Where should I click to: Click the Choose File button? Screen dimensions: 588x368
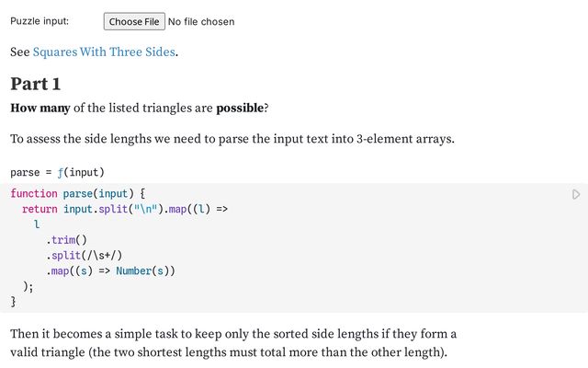(134, 21)
